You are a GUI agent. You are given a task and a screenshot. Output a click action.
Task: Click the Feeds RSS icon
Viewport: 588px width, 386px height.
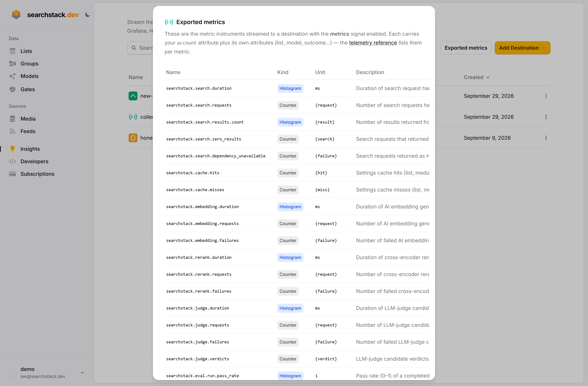click(x=12, y=131)
